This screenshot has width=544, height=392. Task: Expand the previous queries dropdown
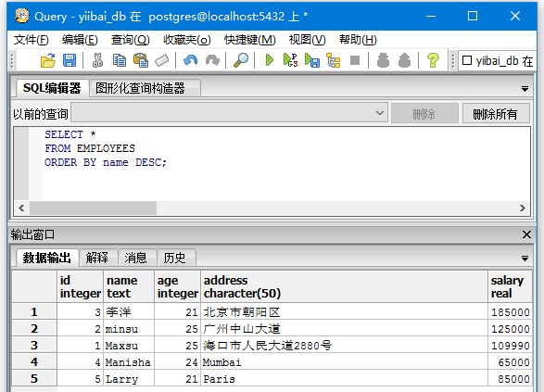380,113
